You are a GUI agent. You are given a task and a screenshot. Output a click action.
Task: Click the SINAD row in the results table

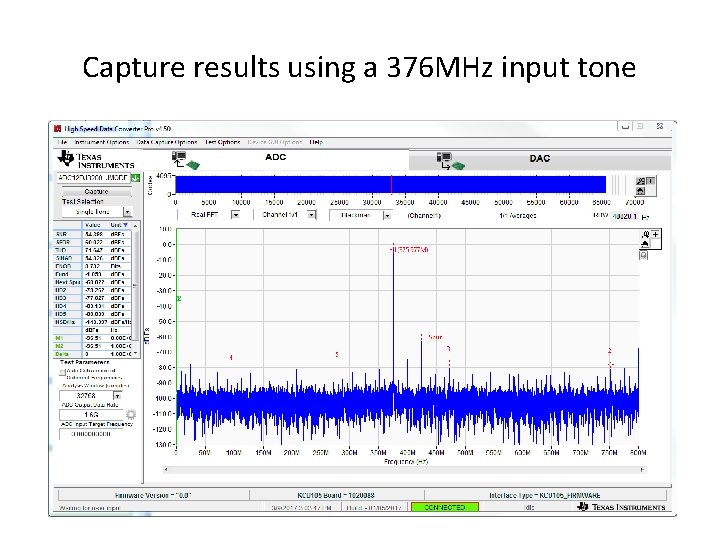tap(93, 258)
